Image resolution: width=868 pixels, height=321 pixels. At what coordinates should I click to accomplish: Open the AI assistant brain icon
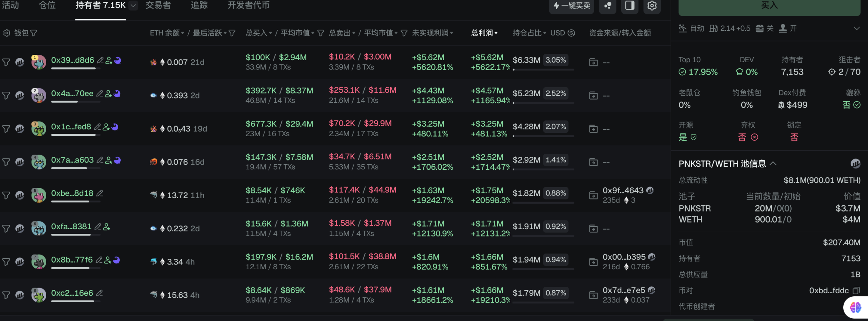855,307
